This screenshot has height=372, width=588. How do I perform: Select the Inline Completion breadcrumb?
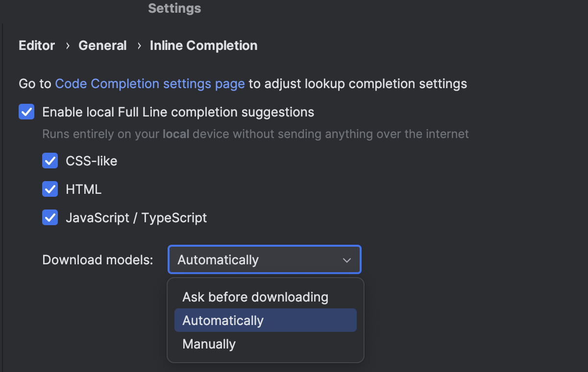click(x=203, y=45)
